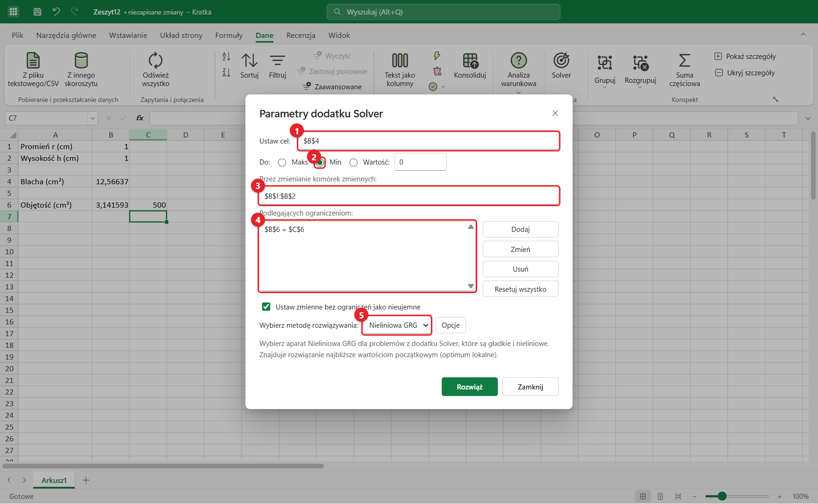Select the Maks radio button
818x504 pixels.
[x=282, y=163]
